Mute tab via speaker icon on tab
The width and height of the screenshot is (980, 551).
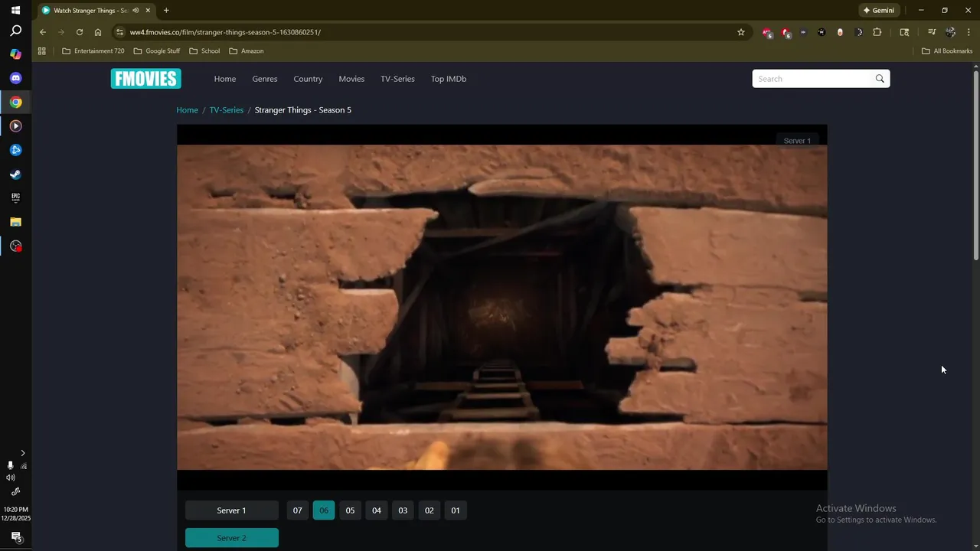tap(136, 11)
